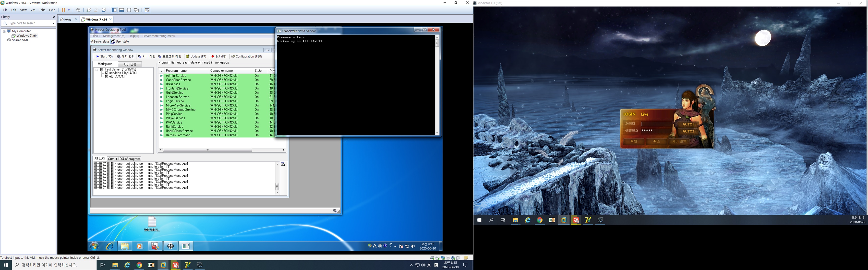Enter VMware full screen mode
Screen dimensions: 868x270
coord(129,10)
